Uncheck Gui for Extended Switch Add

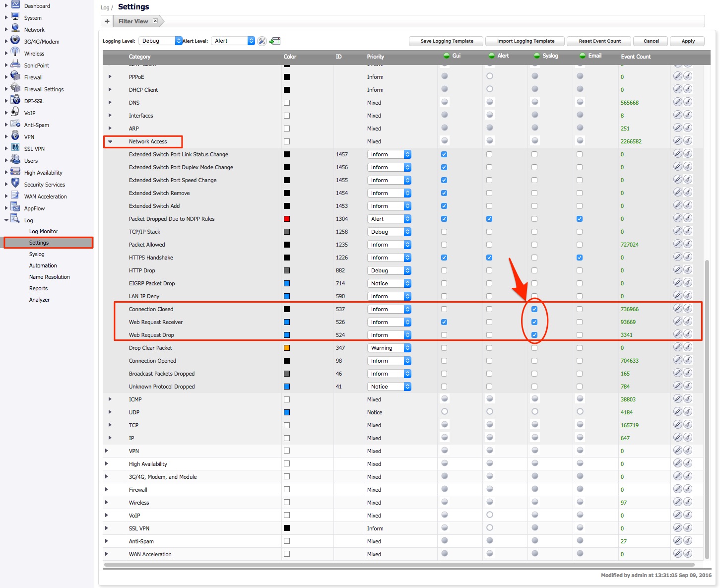(444, 206)
